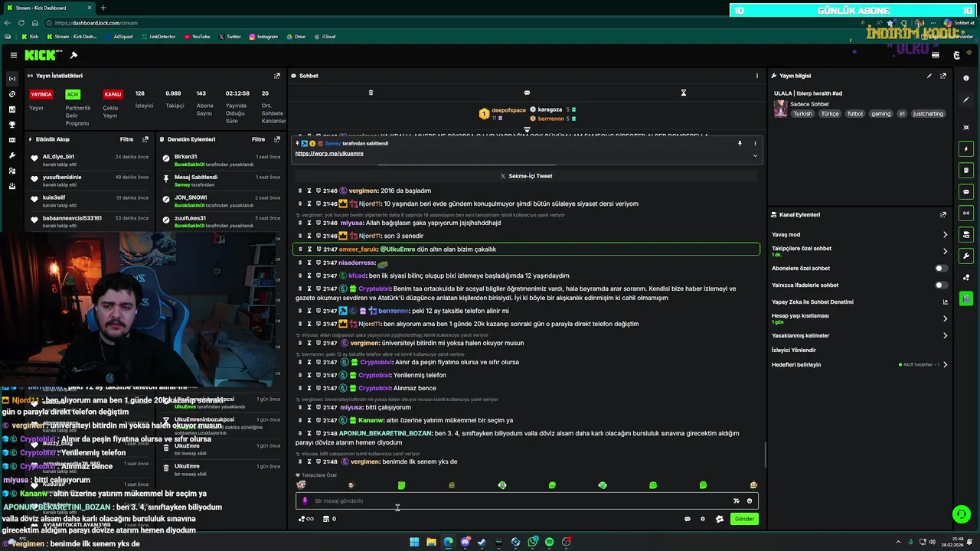980x551 pixels.
Task: Toggle Yalnızca ifadelerle sohbet switch
Action: tap(941, 285)
